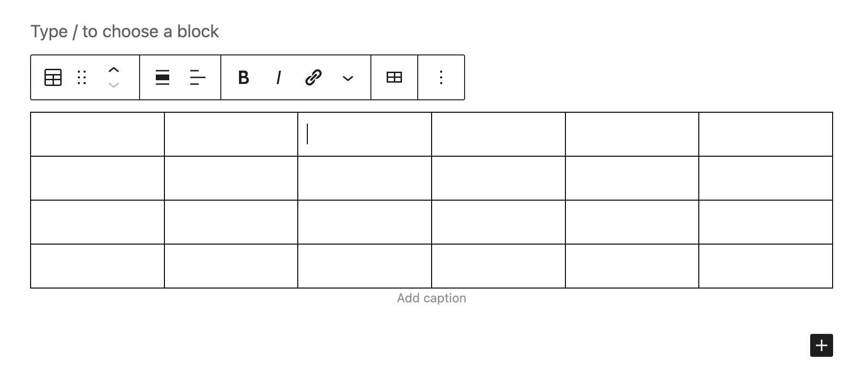Open the block alignment option

pos(163,77)
